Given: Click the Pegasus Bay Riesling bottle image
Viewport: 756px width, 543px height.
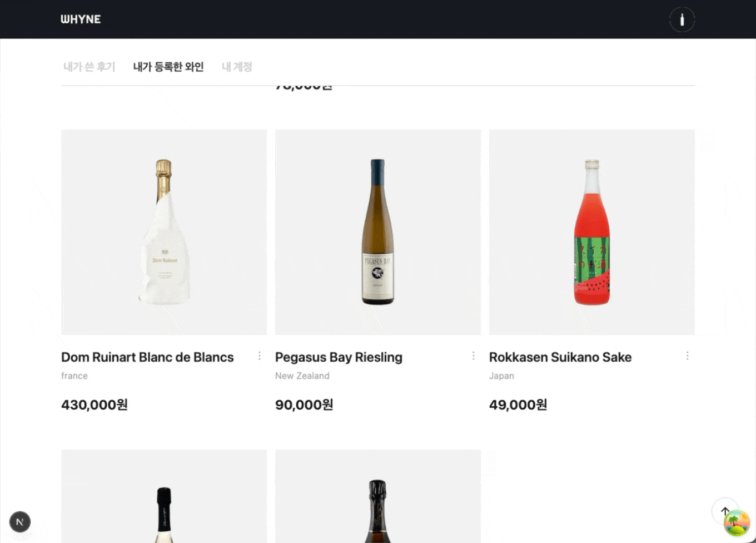Looking at the screenshot, I should tap(378, 232).
